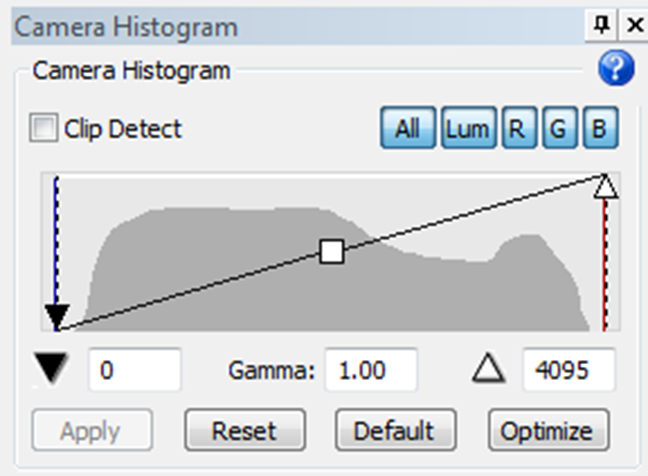Pin the Camera Histogram panel
The height and width of the screenshot is (476, 648).
point(601,25)
